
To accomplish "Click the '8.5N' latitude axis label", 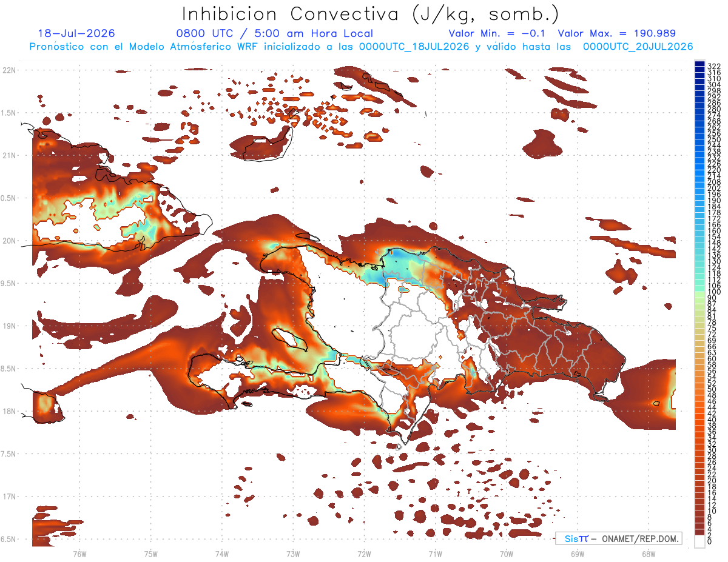I will tap(9, 369).
